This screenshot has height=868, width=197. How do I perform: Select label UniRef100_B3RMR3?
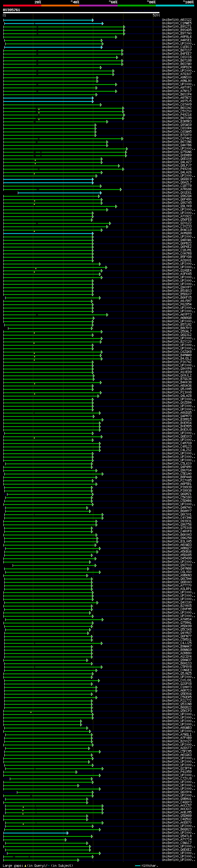click(x=177, y=121)
